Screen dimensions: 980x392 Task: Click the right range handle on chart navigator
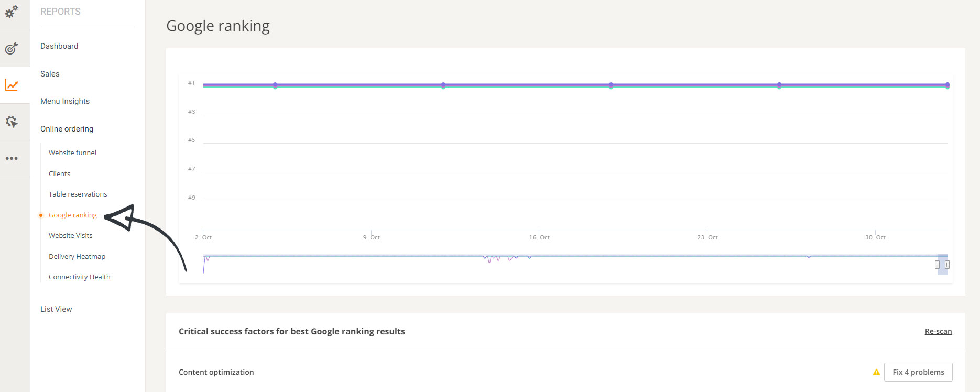click(x=947, y=265)
